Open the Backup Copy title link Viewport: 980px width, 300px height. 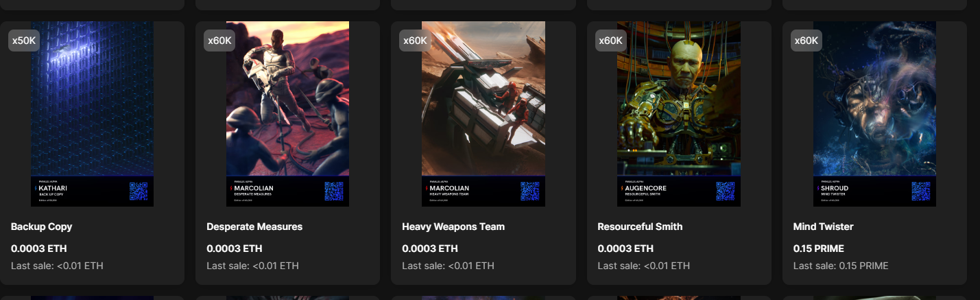coord(42,227)
